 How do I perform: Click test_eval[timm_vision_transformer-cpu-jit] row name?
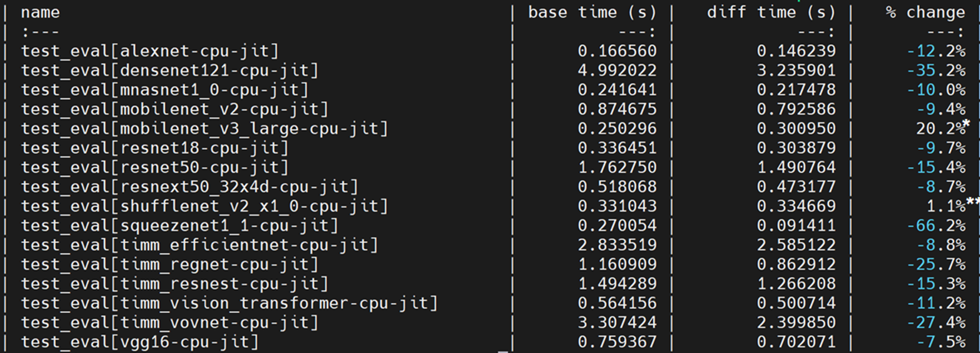click(x=229, y=303)
